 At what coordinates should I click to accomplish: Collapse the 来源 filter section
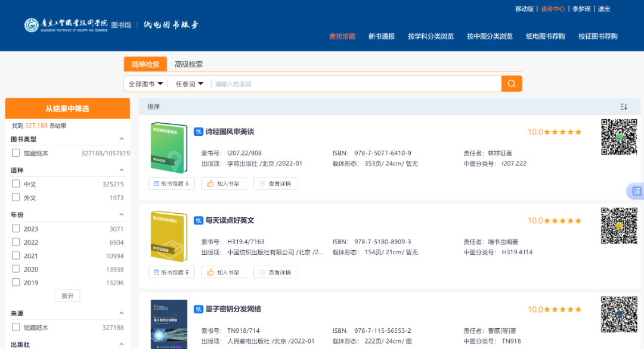(x=122, y=313)
